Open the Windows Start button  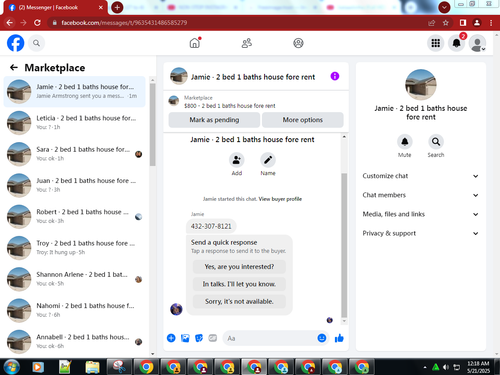pos(12,367)
